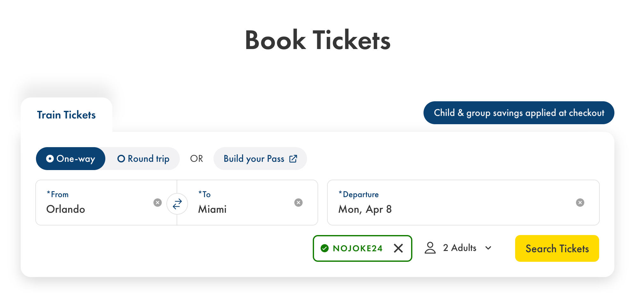Click the green checkmark beside NOJOKE24

(x=325, y=248)
